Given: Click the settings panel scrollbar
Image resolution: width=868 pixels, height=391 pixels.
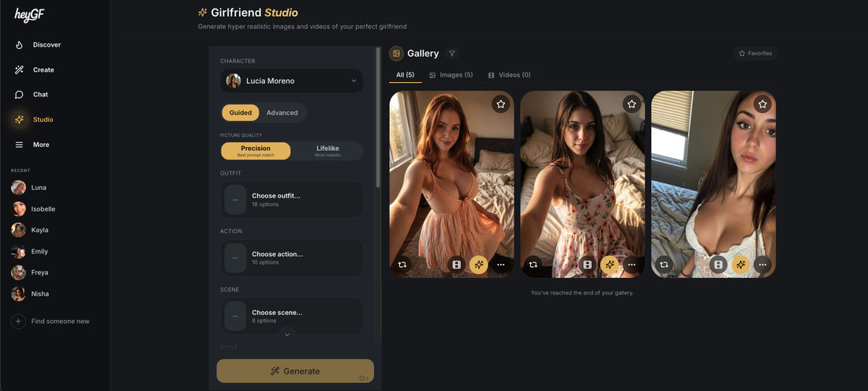Looking at the screenshot, I should tap(378, 118).
